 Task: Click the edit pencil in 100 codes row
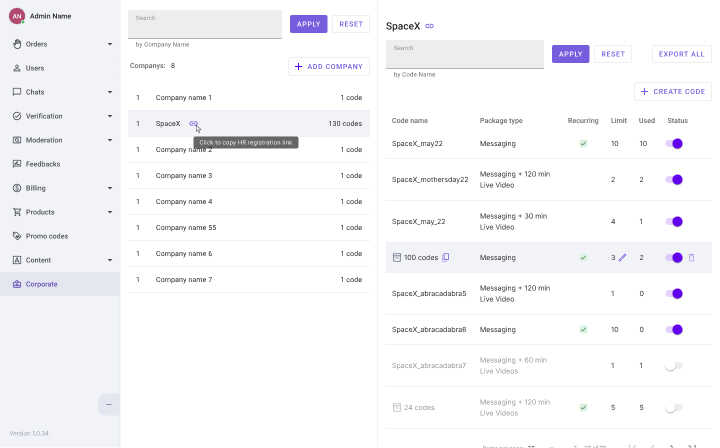(622, 257)
